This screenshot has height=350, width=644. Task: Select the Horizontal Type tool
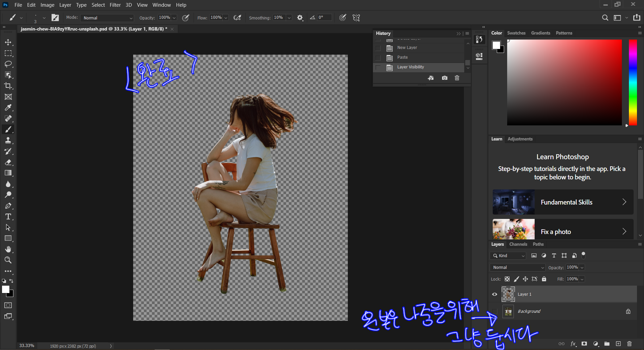click(8, 217)
